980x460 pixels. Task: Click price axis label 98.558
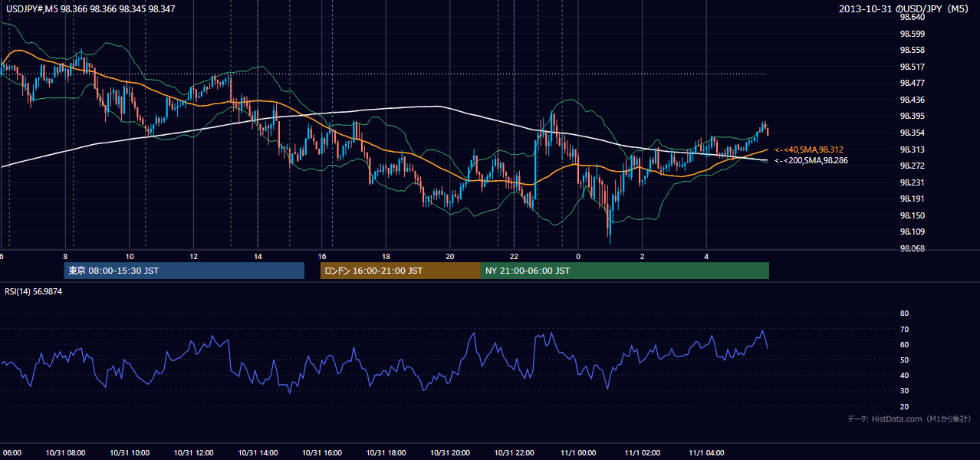(x=912, y=50)
